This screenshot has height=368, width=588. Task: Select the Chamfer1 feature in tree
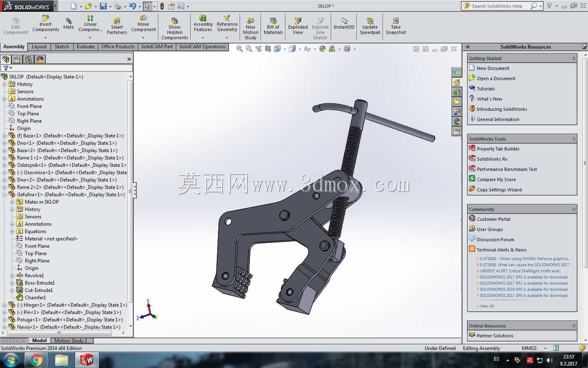35,298
